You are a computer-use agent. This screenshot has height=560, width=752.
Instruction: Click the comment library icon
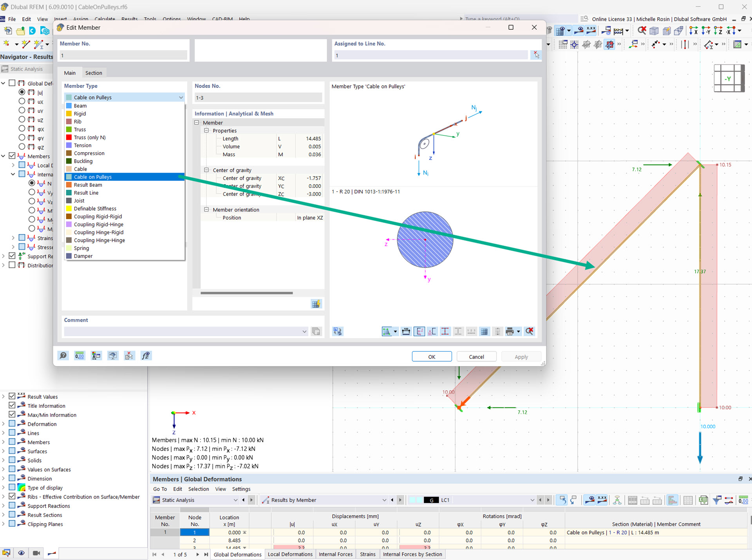pyautogui.click(x=316, y=331)
